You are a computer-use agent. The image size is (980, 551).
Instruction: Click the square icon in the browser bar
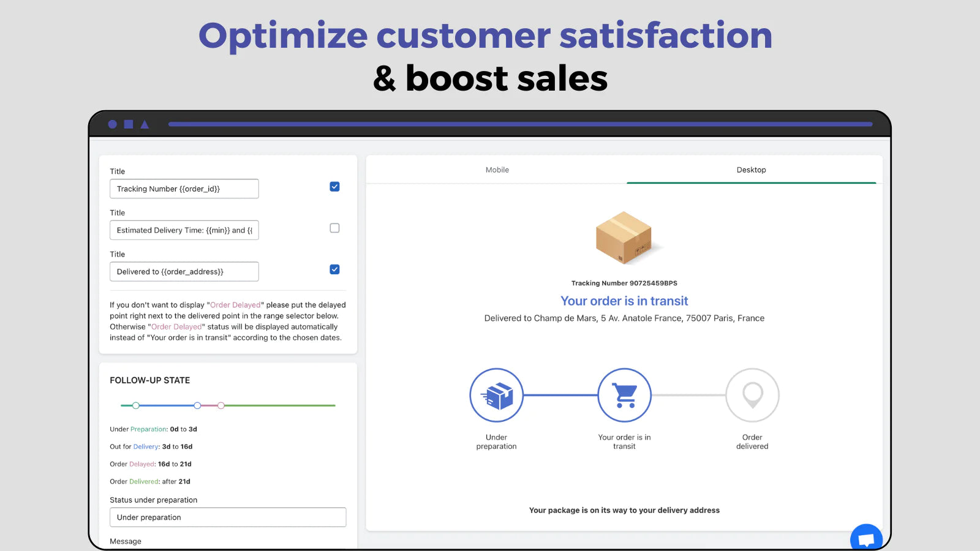128,124
